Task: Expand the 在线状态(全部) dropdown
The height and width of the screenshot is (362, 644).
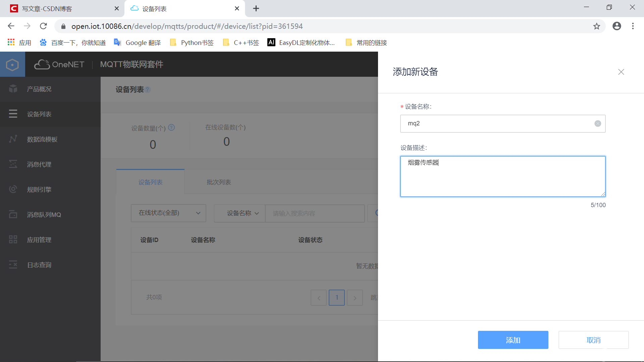Action: click(168, 213)
